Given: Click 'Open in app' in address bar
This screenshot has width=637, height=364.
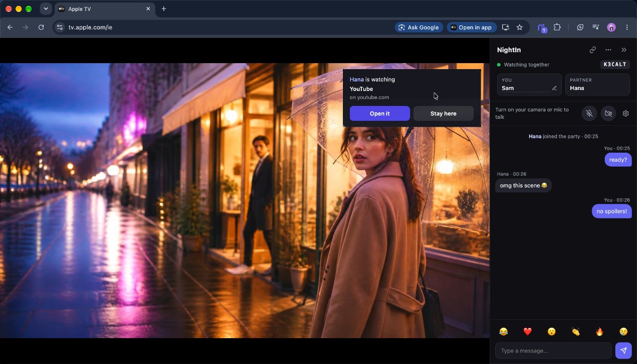Looking at the screenshot, I should point(471,27).
